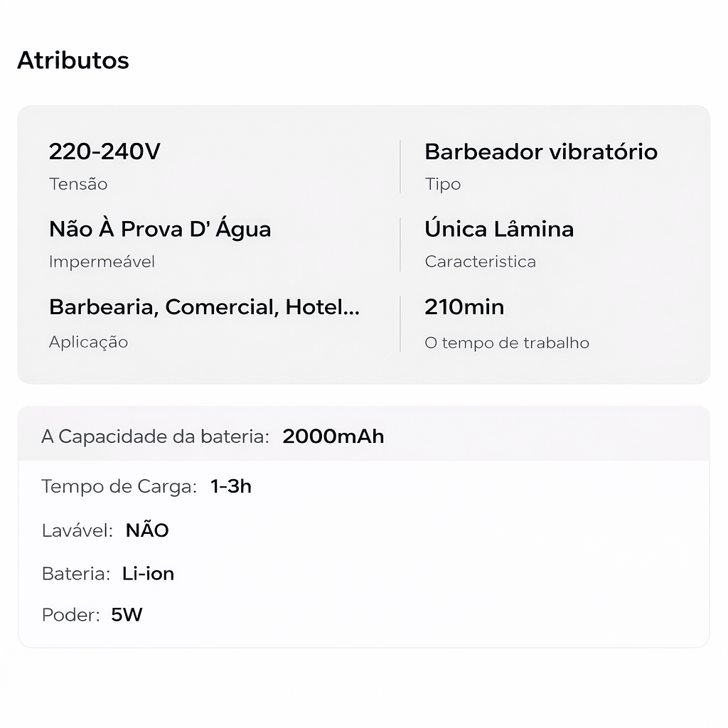Select the 2000mAh battery capacity value

(x=333, y=437)
